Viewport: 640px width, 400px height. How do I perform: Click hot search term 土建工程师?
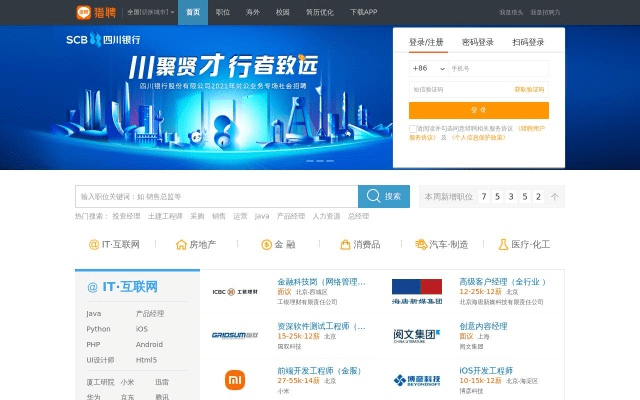coord(165,216)
